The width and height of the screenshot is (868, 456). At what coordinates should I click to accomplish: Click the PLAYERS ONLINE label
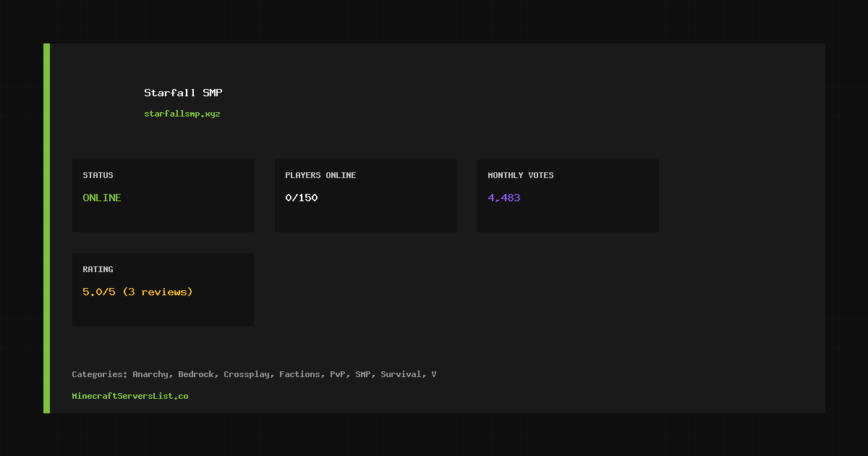coord(320,175)
